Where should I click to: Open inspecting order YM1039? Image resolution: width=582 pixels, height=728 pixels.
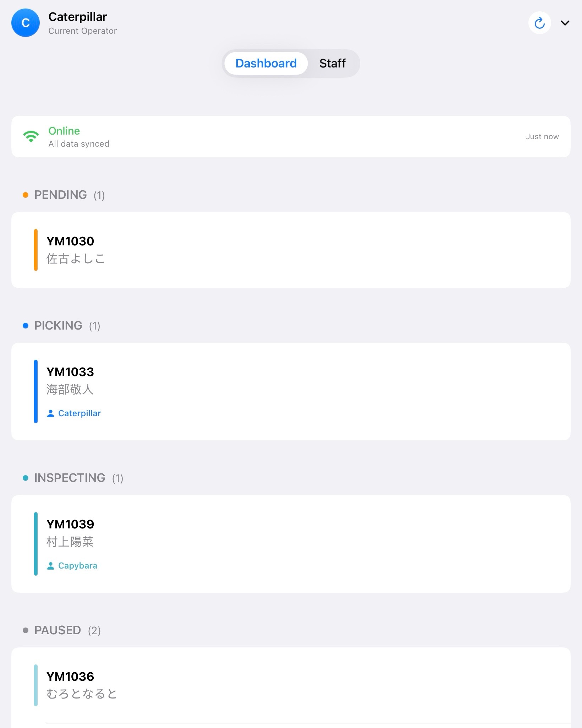coord(291,544)
